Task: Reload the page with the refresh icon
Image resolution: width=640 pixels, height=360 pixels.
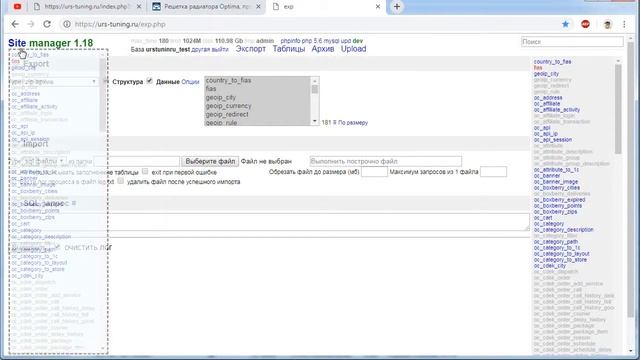Action: pos(47,24)
